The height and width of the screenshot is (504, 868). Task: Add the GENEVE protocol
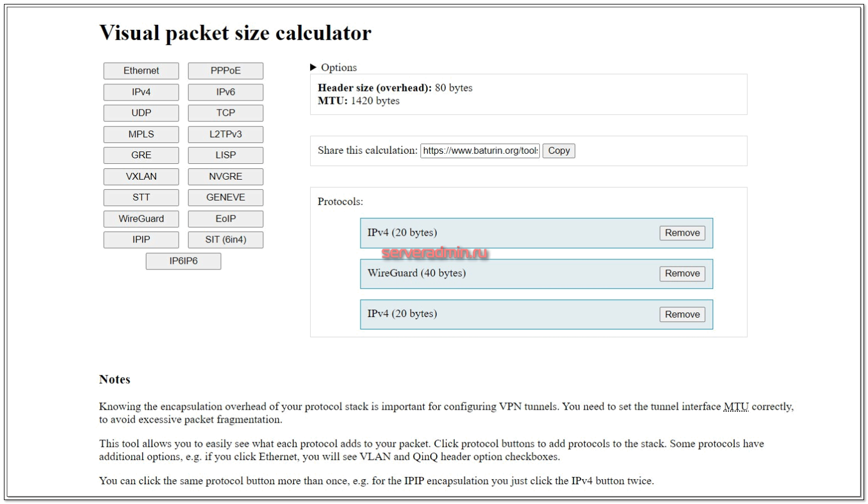225,197
